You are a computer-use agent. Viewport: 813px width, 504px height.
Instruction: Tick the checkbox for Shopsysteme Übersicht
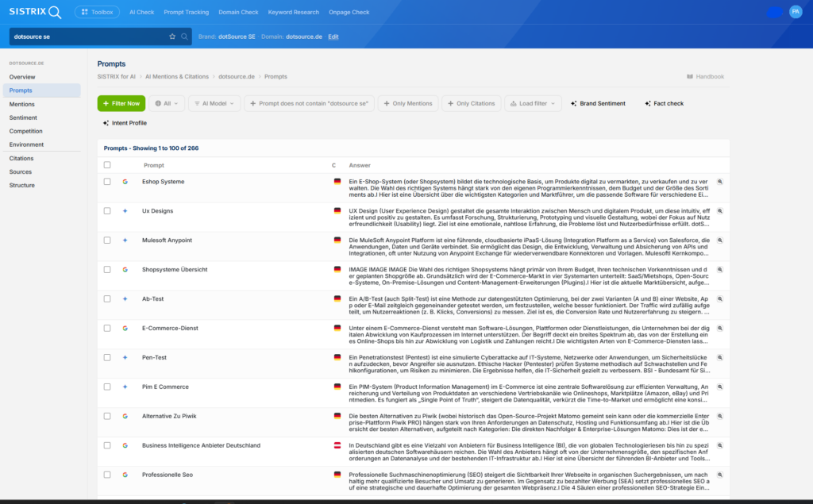click(x=107, y=270)
